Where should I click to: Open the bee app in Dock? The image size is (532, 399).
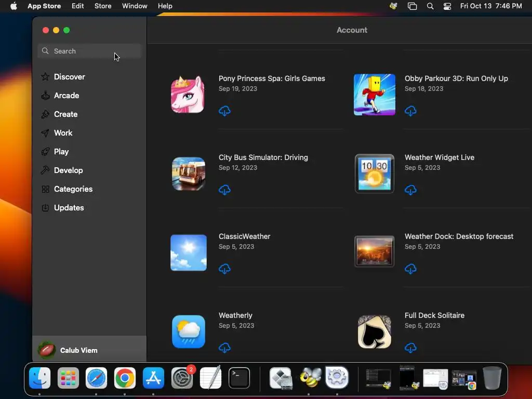(x=310, y=377)
